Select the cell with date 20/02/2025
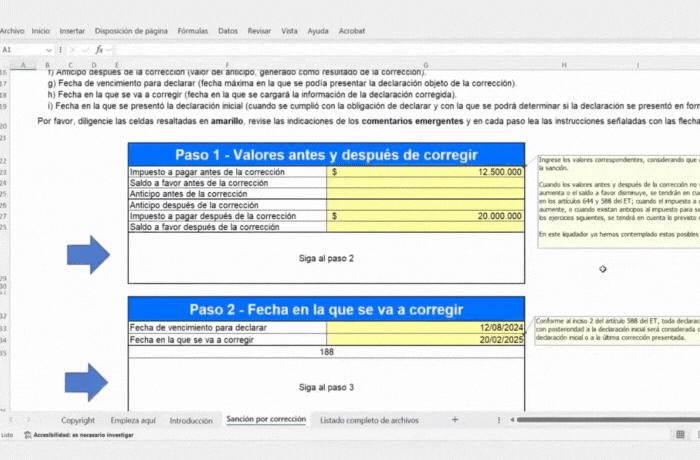The width and height of the screenshot is (700, 460). (425, 340)
